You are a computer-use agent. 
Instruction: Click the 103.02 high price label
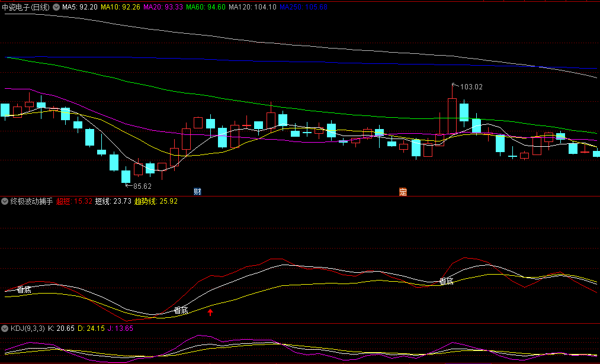[471, 87]
